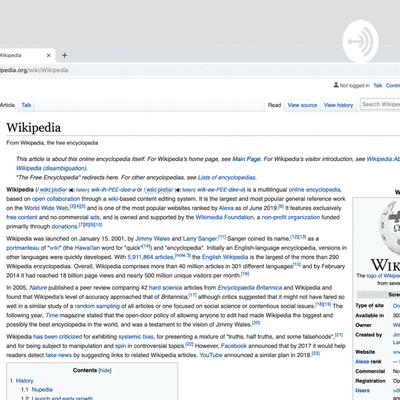Jump to Nupedia subsection in contents
Viewport: 400px width, 400px height.
click(42, 390)
